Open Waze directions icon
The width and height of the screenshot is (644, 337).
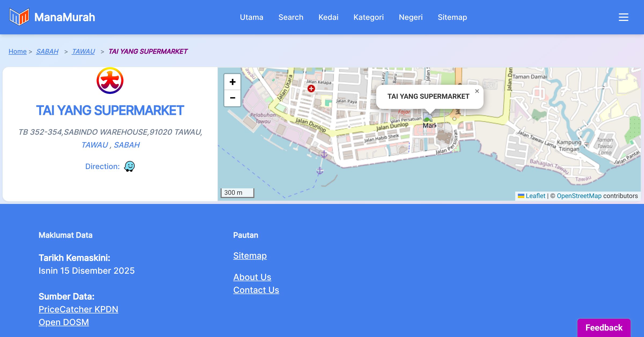point(129,166)
